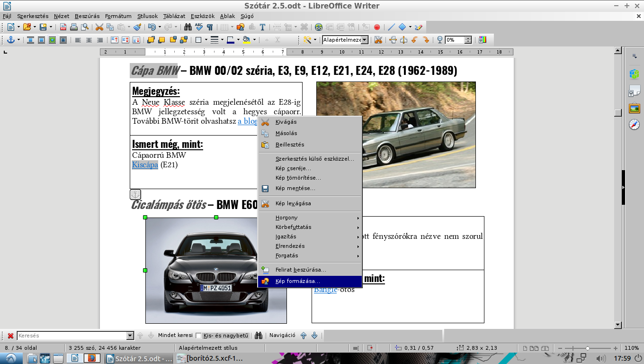The width and height of the screenshot is (644, 364).
Task: Expand the Keresés search history dropdown
Action: click(x=130, y=336)
